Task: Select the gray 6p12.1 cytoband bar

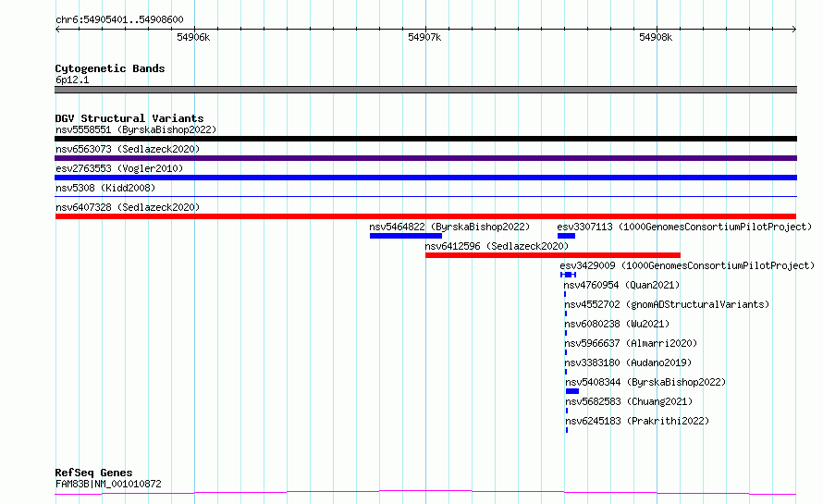Action: (x=425, y=90)
